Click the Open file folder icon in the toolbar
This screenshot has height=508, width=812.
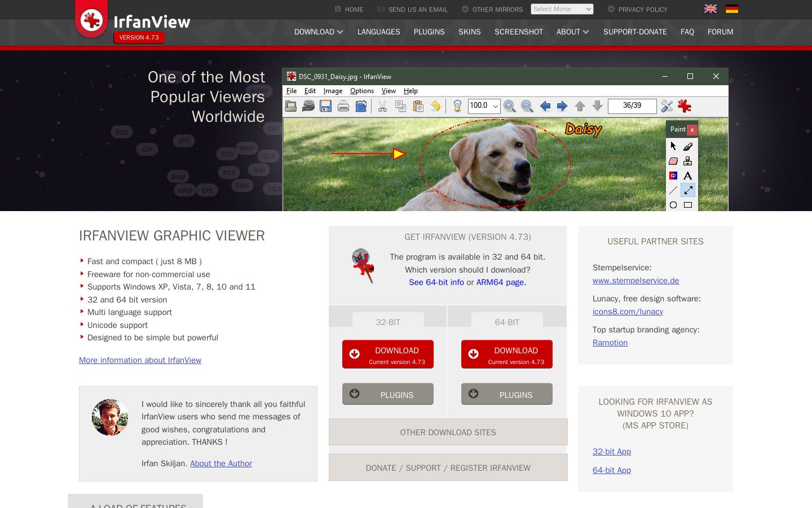point(291,106)
